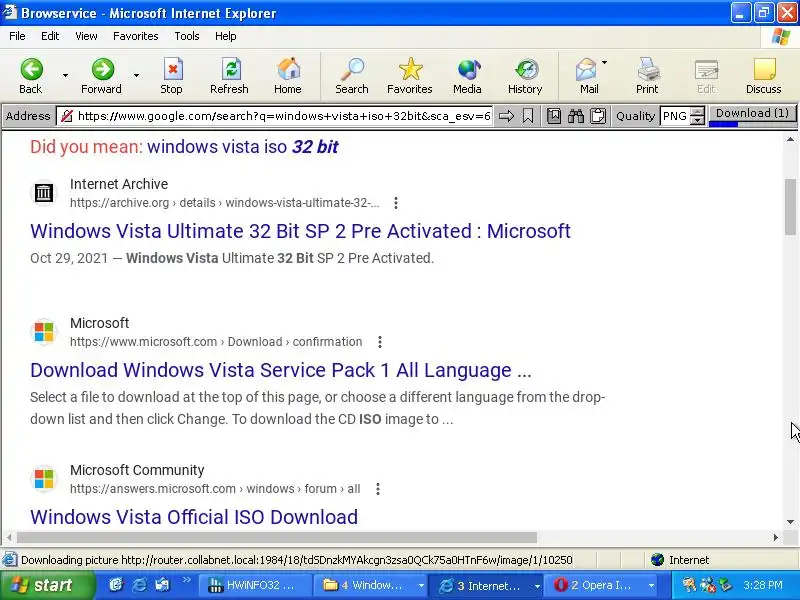Click the Internet Explorer Quick Launch icon
This screenshot has width=800, height=600.
139,585
